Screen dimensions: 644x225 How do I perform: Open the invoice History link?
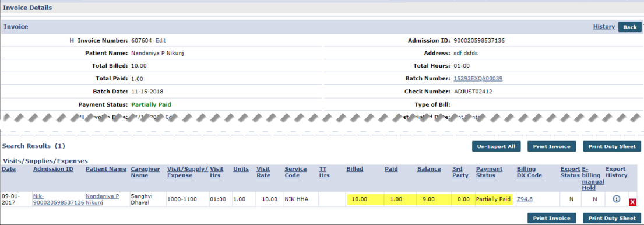point(604,27)
